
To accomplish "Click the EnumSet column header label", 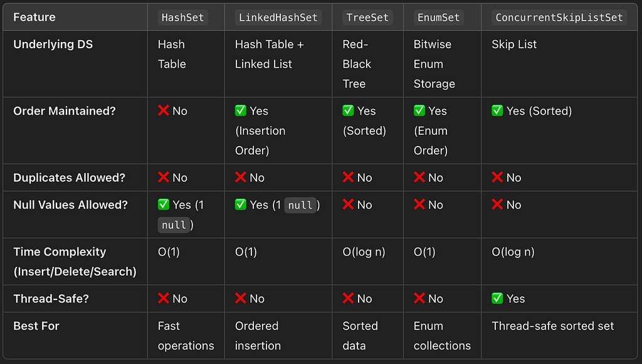I will (438, 18).
